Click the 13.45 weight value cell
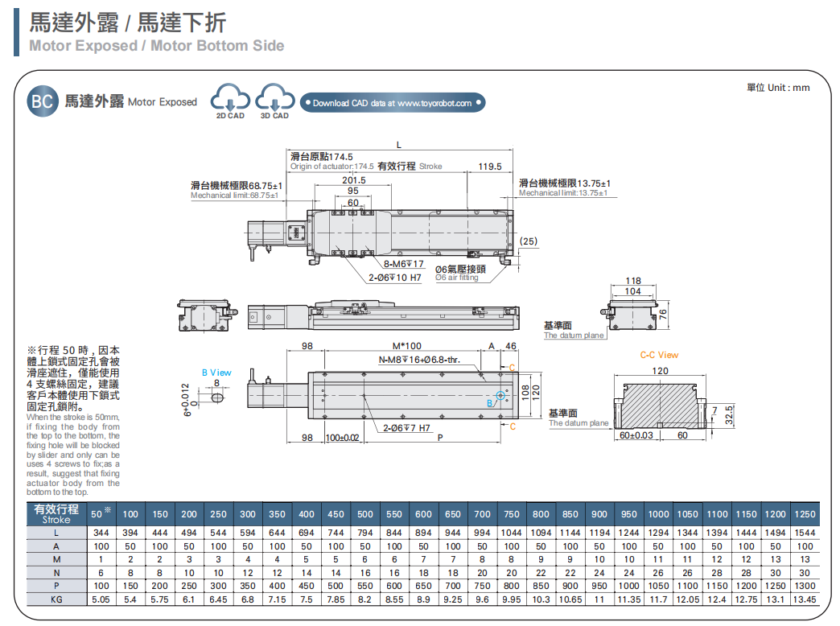 point(805,599)
